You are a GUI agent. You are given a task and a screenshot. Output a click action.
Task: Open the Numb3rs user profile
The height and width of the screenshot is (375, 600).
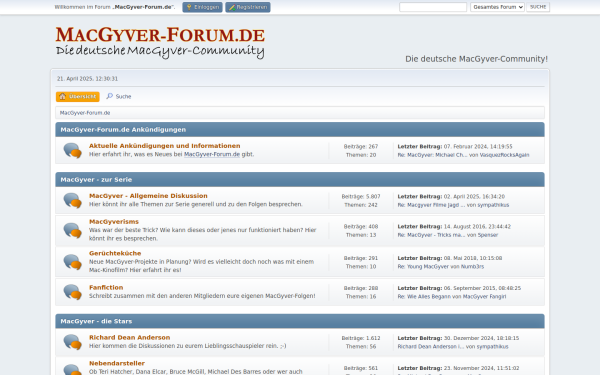(472, 267)
